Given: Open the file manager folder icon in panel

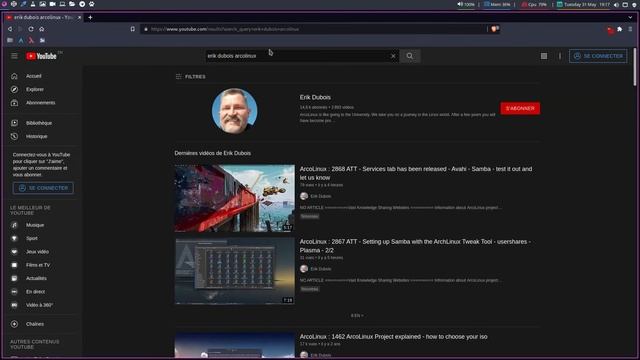Looking at the screenshot, I should [72, 4].
